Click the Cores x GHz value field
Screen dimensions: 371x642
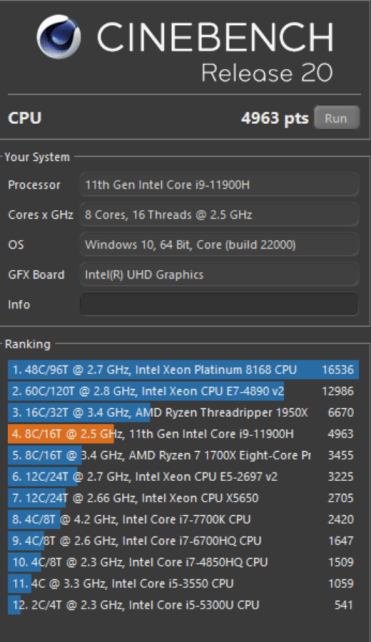[219, 215]
